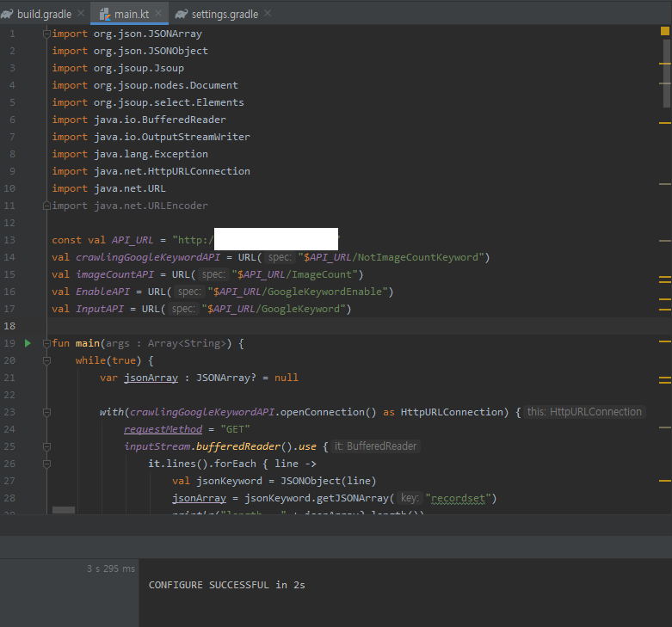Click the unused java.net.URLEncoder import
This screenshot has width=672, height=627.
(x=130, y=206)
